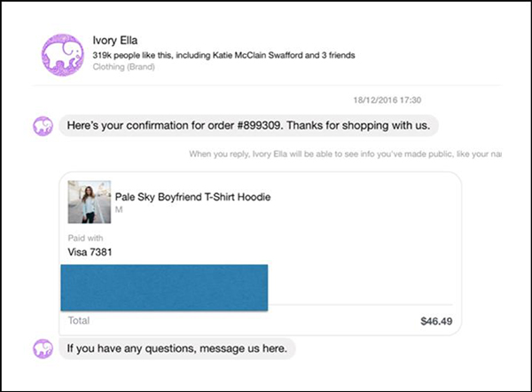
Task: Open the hoodie product thumbnail image
Action: [x=90, y=202]
